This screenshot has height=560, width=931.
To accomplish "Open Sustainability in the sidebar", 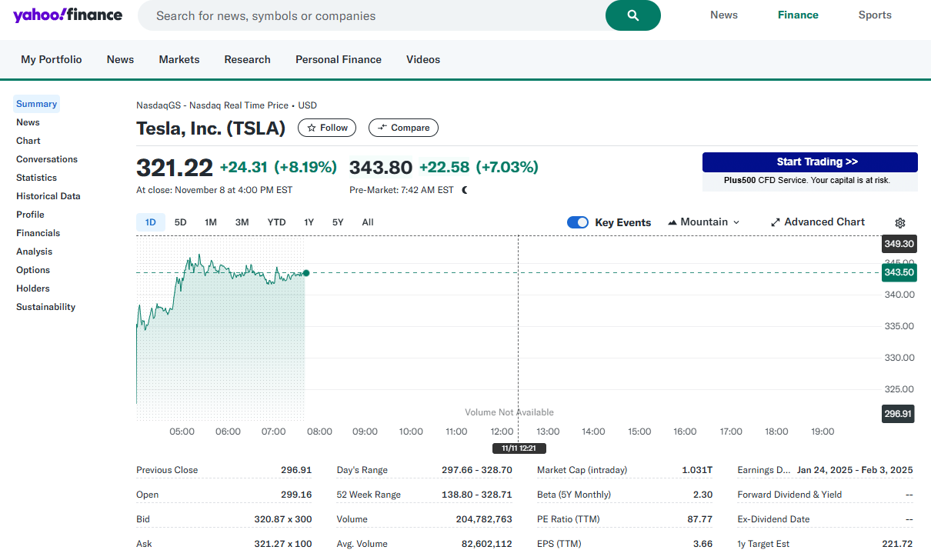I will pos(46,307).
